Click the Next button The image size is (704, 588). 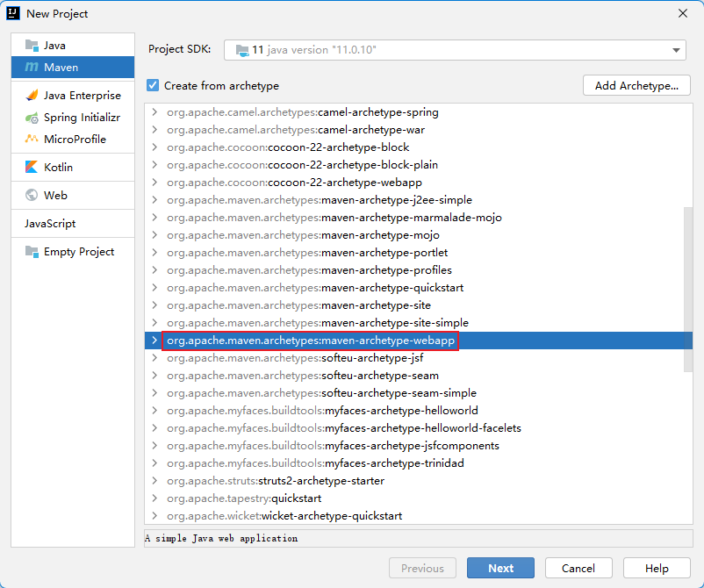500,568
